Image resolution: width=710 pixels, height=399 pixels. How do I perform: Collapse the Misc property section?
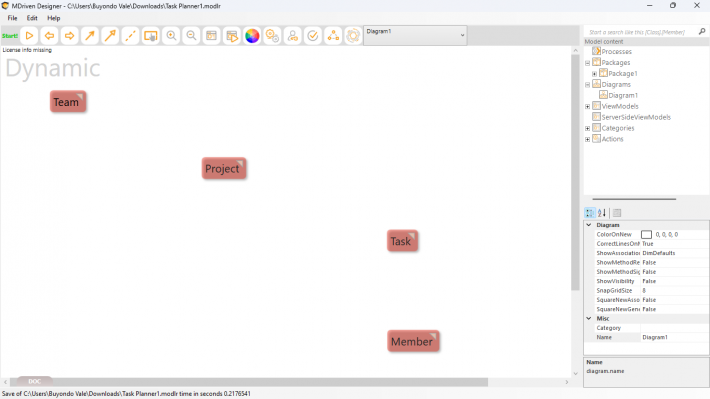(x=589, y=318)
